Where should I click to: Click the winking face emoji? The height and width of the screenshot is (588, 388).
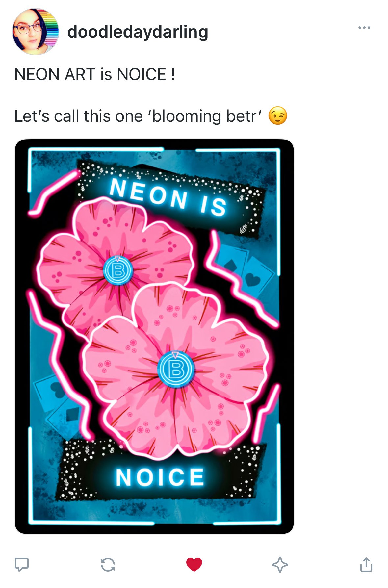(278, 116)
